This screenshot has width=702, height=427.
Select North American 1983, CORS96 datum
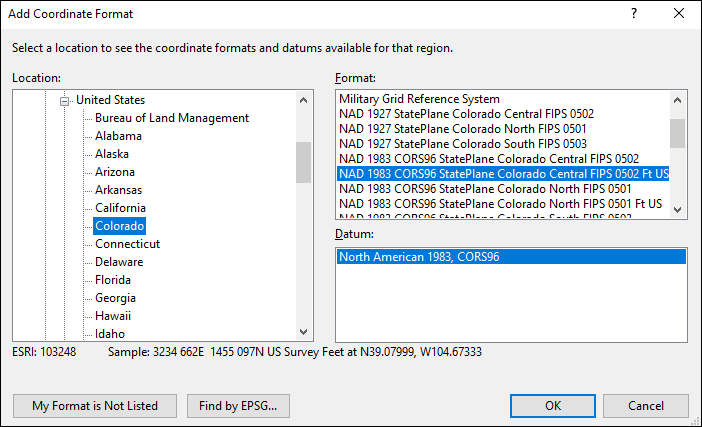(511, 256)
